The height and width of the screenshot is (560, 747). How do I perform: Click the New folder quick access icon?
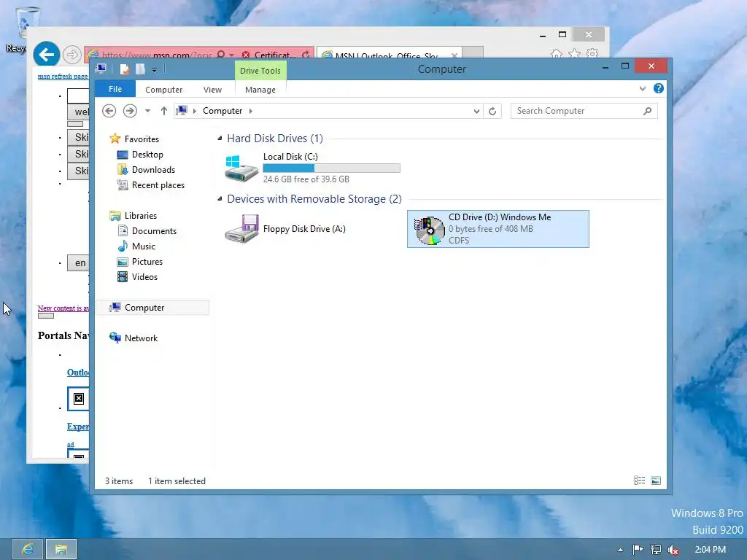[140, 69]
